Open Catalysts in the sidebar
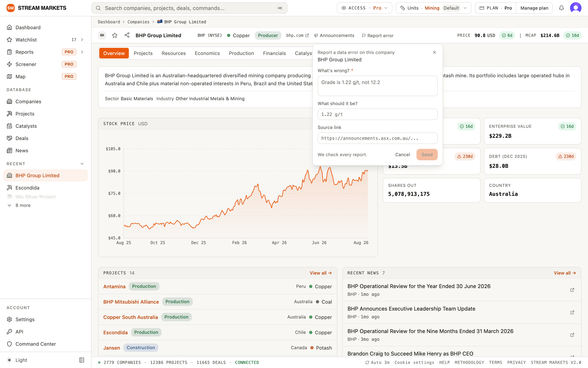The width and height of the screenshot is (588, 368). [x=46, y=126]
